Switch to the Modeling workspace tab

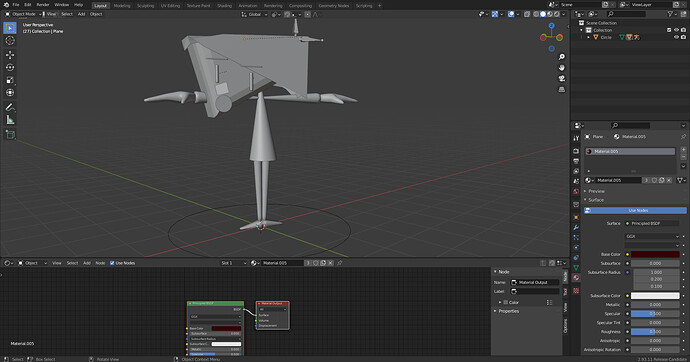click(x=122, y=6)
